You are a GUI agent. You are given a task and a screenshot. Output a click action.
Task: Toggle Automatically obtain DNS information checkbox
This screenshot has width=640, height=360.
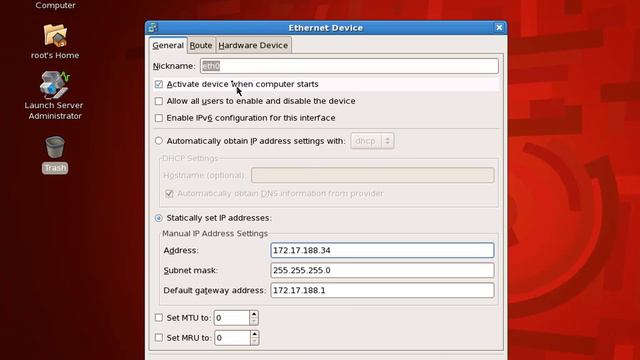tap(169, 193)
